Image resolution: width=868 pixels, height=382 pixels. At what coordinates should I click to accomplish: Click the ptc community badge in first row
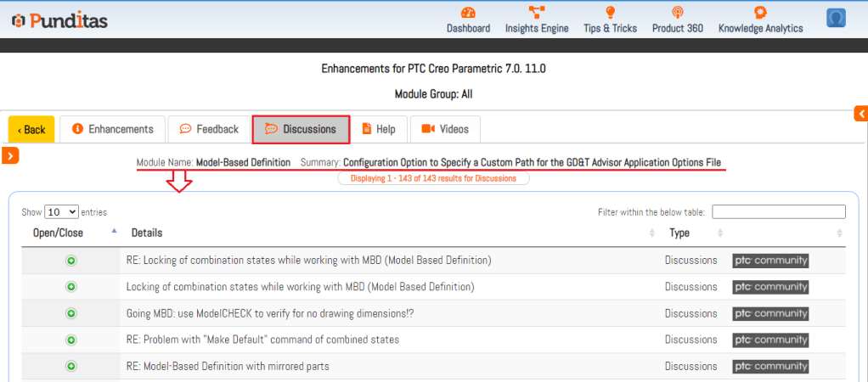(x=770, y=261)
